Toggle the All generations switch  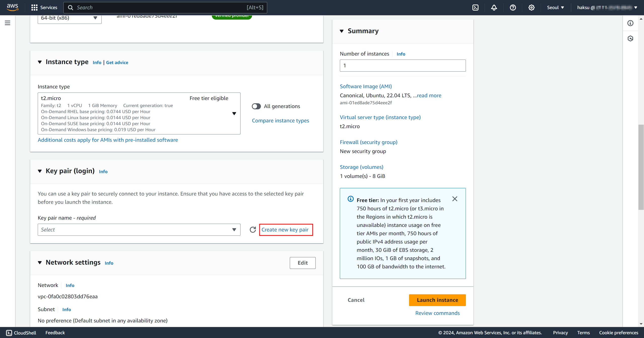click(256, 106)
